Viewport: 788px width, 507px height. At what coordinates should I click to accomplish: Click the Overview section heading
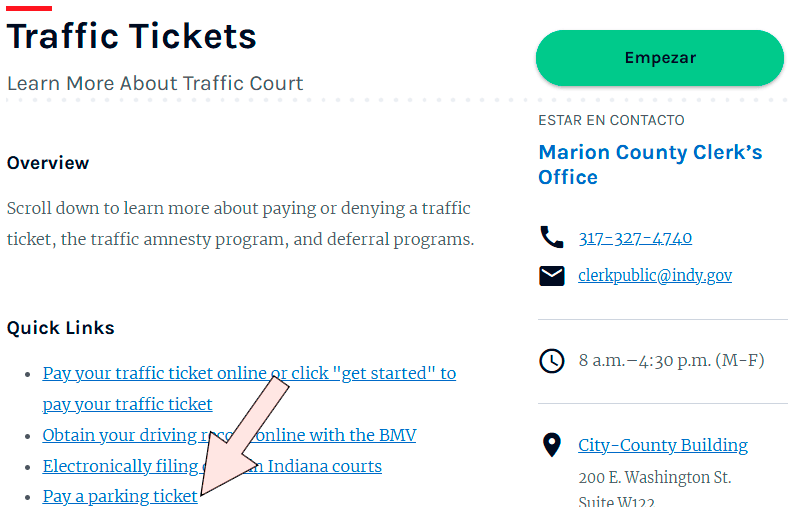pos(48,163)
